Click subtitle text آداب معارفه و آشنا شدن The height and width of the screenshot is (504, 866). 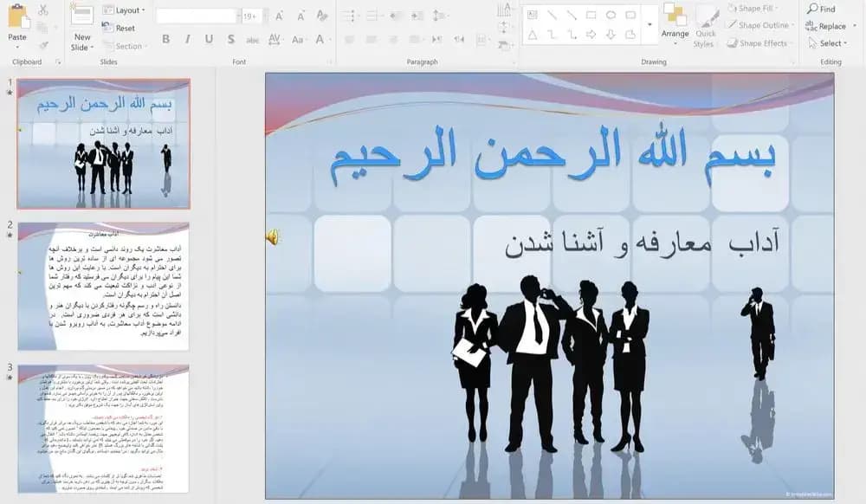642,242
